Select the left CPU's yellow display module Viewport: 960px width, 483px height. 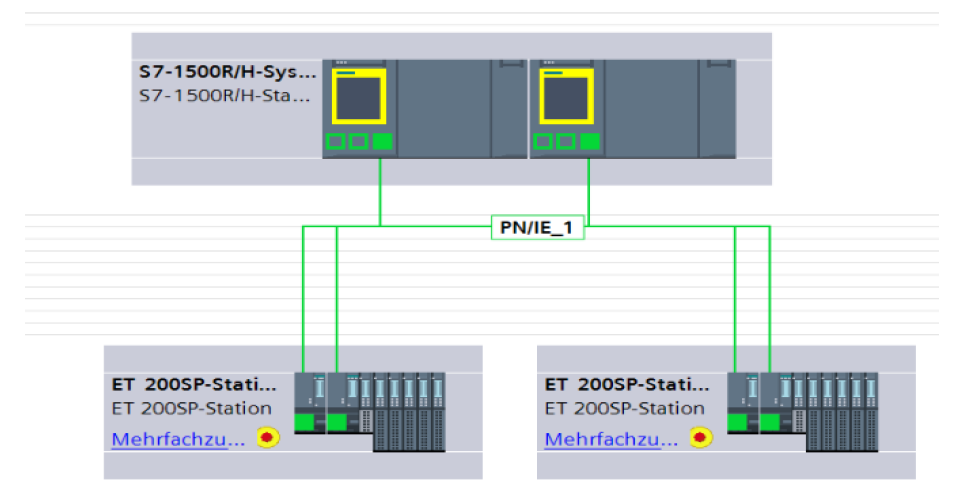coord(359,96)
